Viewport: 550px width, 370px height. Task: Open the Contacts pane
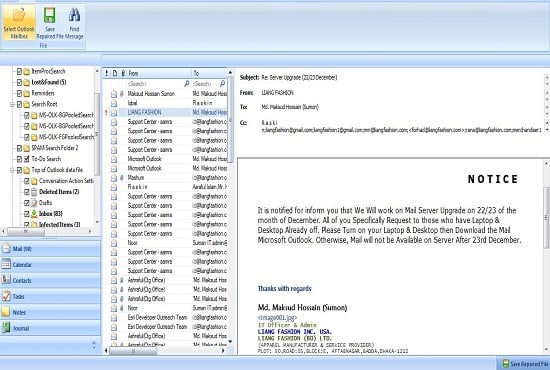tap(50, 280)
